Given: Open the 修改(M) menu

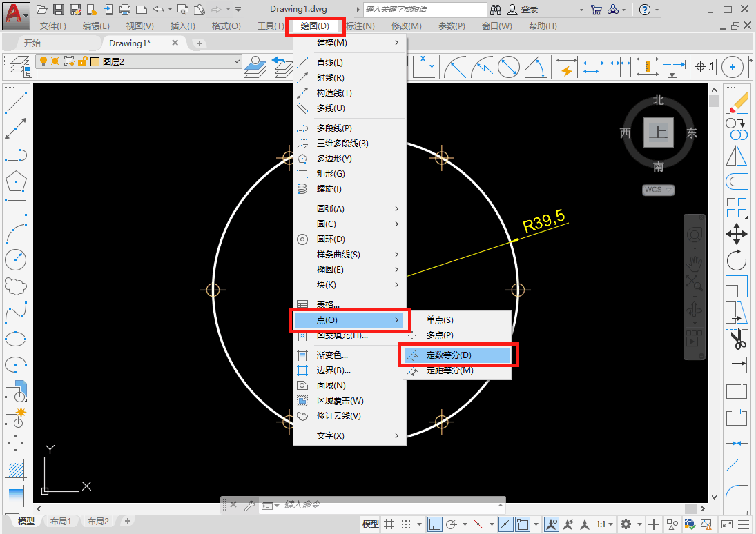Looking at the screenshot, I should (x=406, y=26).
